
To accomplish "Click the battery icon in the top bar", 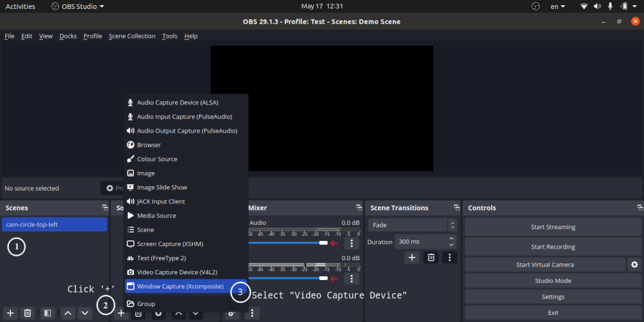I will [624, 6].
